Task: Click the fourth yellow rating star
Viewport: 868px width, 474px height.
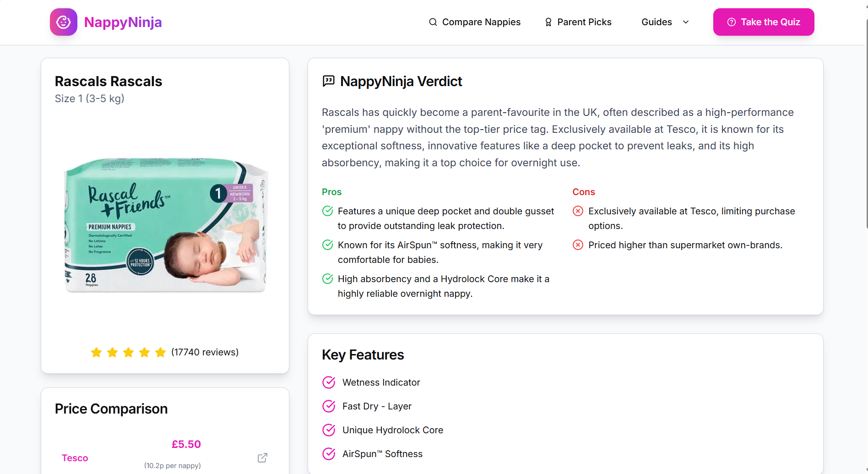Action: point(144,352)
